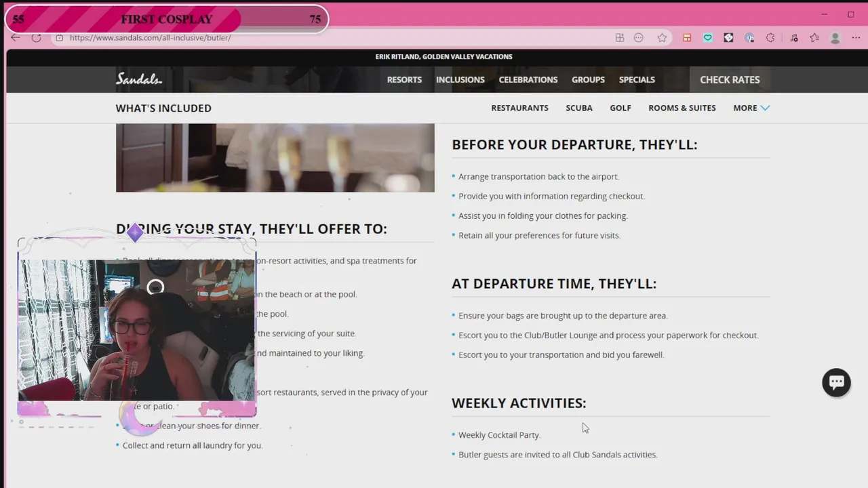Open the music note media control icon
This screenshot has width=868, height=488.
coord(794,38)
